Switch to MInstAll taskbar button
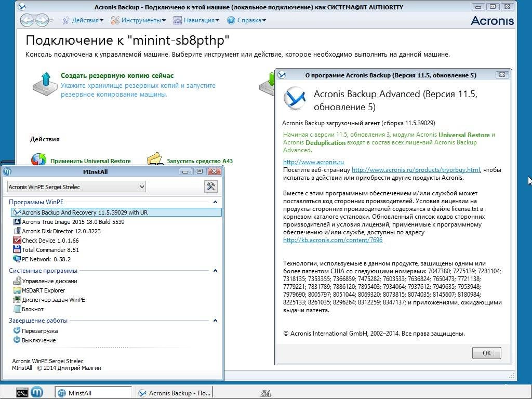The width and height of the screenshot is (532, 399). tap(93, 393)
